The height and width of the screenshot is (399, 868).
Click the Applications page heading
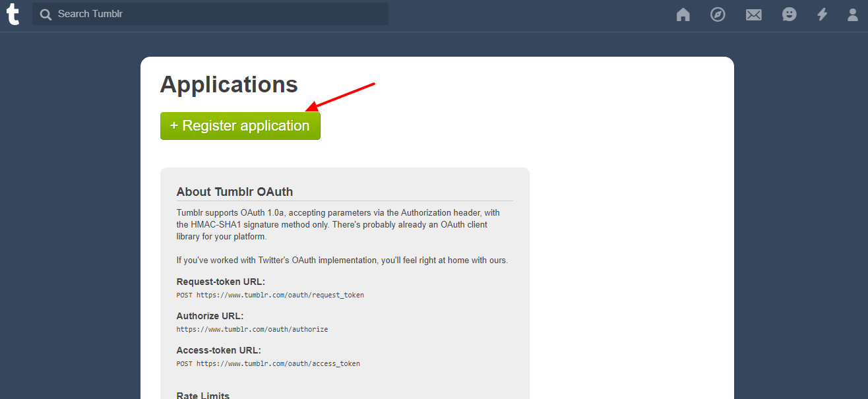coord(229,84)
